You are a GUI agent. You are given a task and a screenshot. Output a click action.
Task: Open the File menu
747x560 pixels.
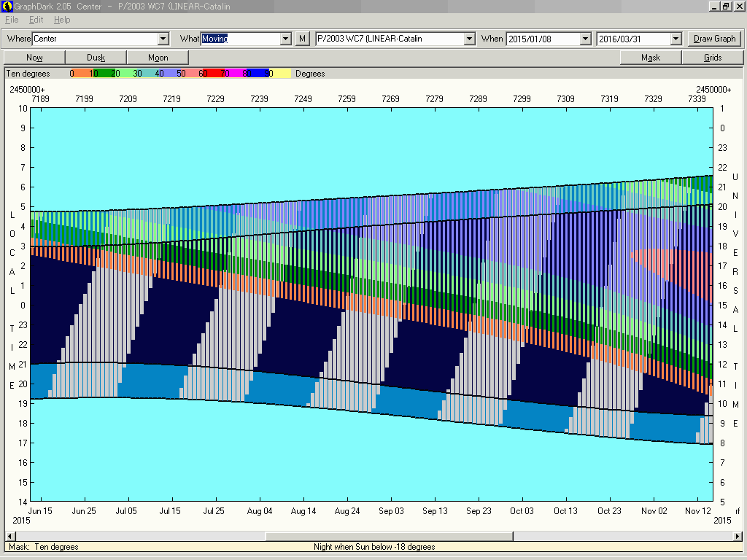[x=12, y=20]
